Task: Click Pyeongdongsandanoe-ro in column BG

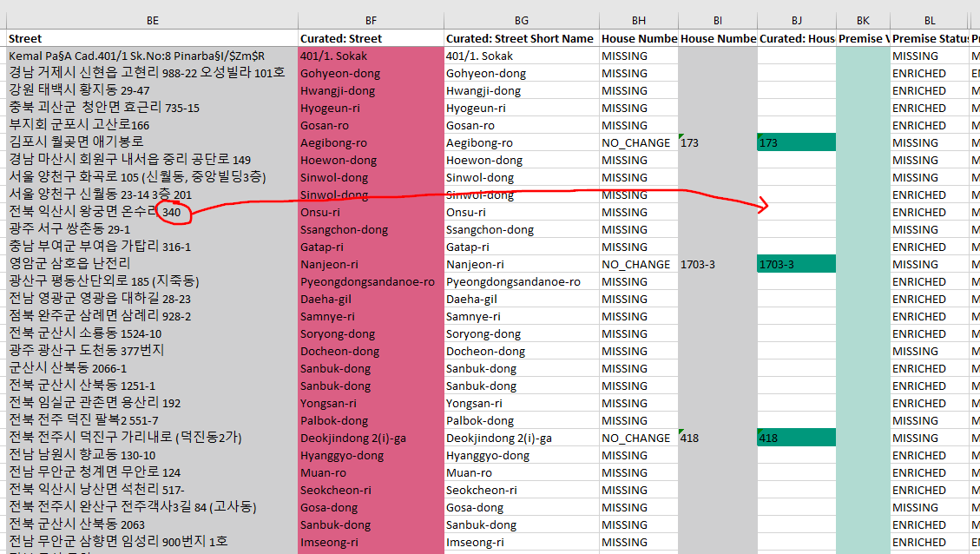Action: click(521, 281)
